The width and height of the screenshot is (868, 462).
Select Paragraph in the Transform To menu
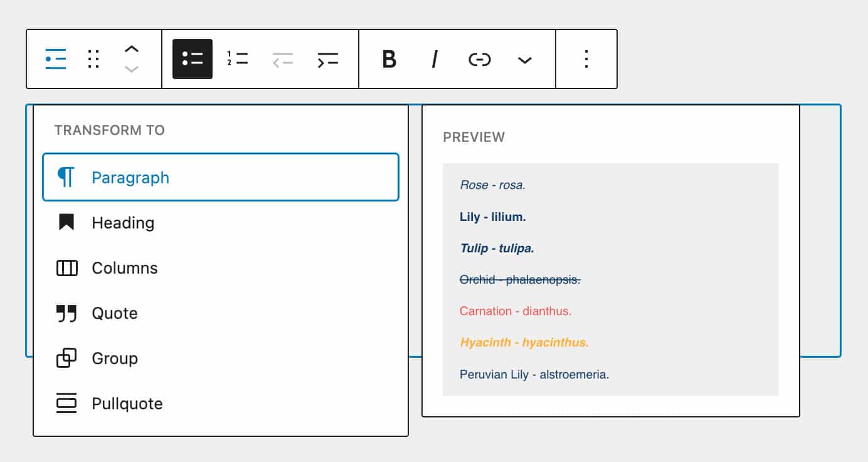click(130, 178)
